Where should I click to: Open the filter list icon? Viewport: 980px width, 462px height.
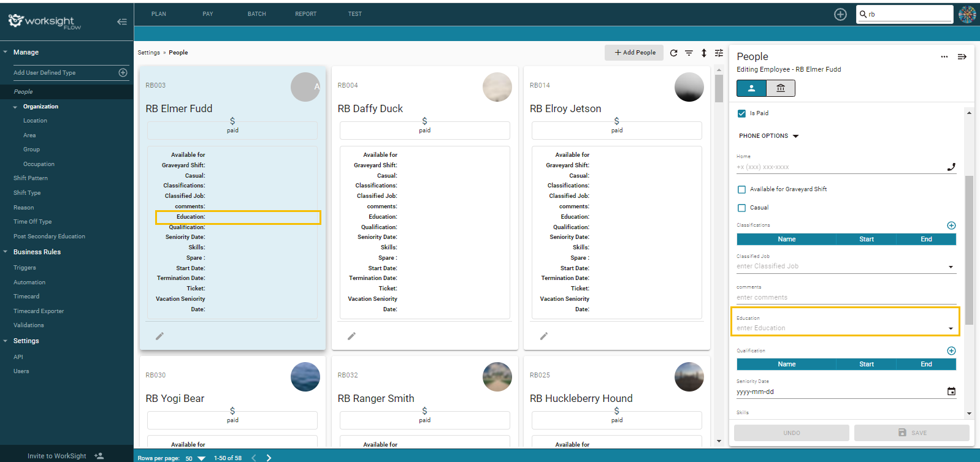689,53
